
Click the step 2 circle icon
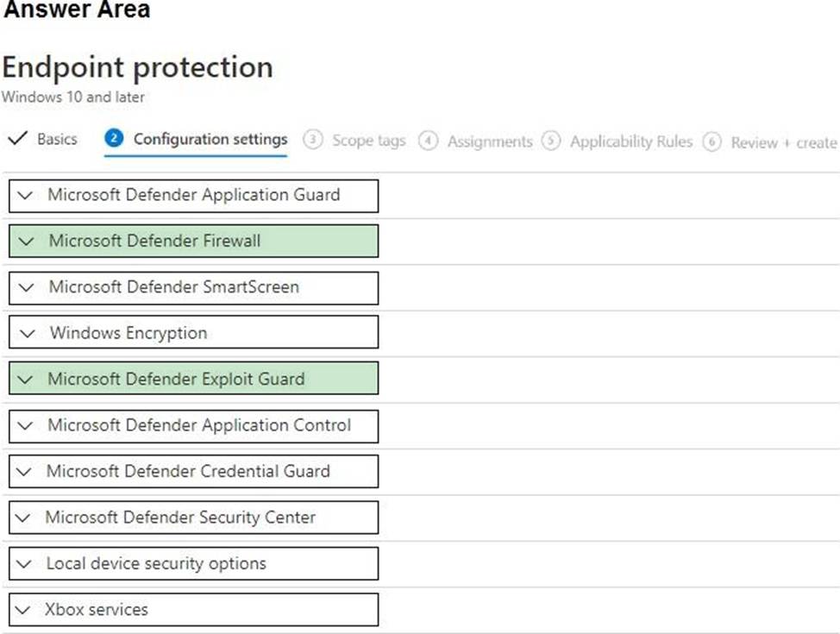(115, 139)
